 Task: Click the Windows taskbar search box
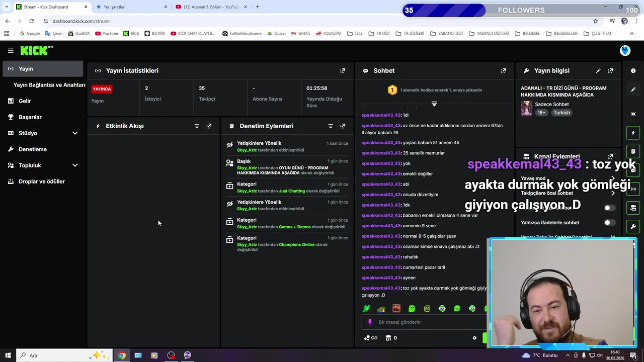(63, 355)
